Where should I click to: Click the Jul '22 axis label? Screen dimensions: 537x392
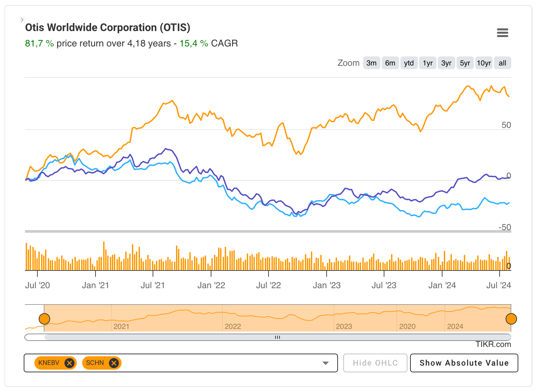(x=268, y=285)
